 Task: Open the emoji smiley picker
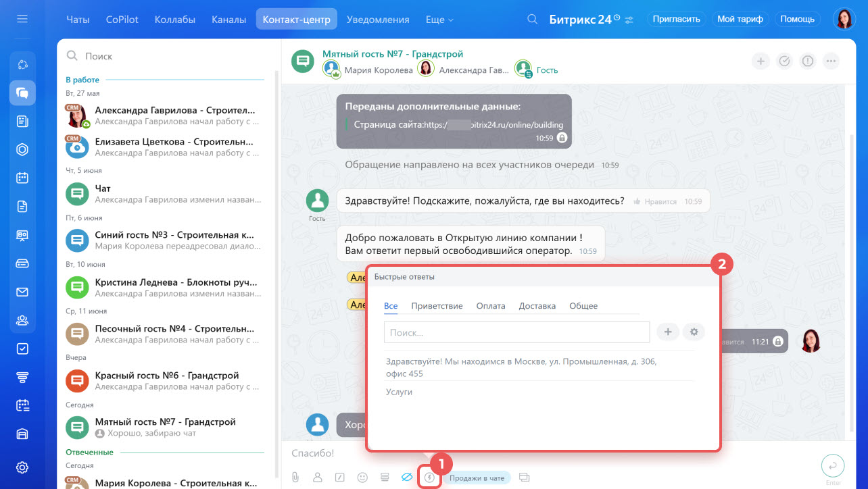coord(362,478)
